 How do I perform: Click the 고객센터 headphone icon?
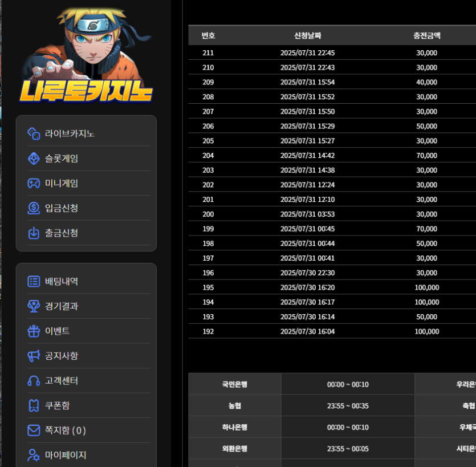click(34, 380)
